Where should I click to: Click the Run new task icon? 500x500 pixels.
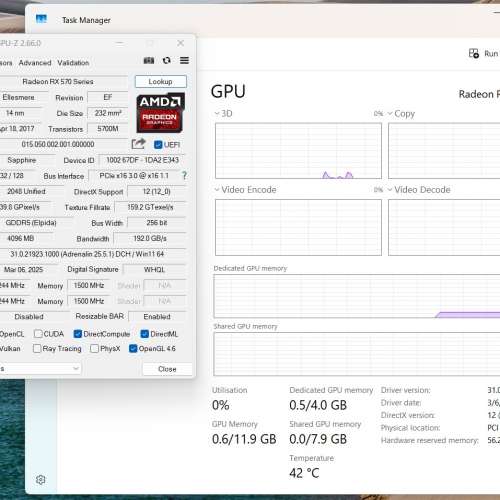coord(474,53)
